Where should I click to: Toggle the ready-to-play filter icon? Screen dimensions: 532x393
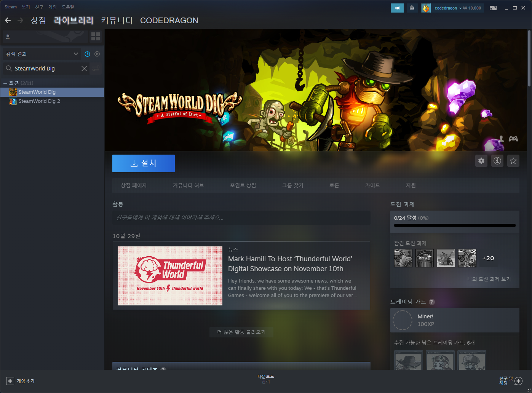coord(97,54)
